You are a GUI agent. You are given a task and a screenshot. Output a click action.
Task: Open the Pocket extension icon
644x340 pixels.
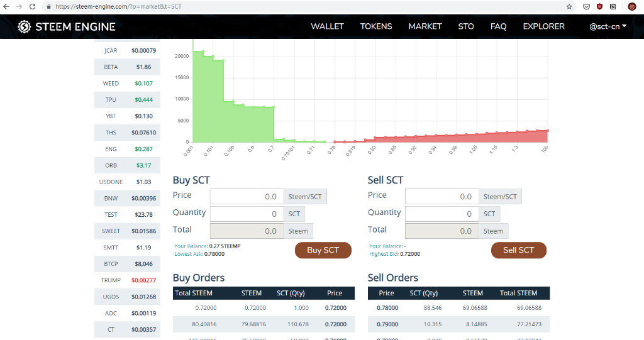[x=587, y=6]
